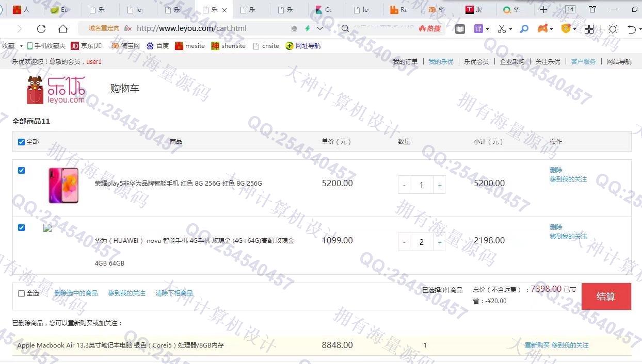This screenshot has width=642, height=364.
Task: Open the dropdown arrow beside translate icon
Action: coord(487,29)
